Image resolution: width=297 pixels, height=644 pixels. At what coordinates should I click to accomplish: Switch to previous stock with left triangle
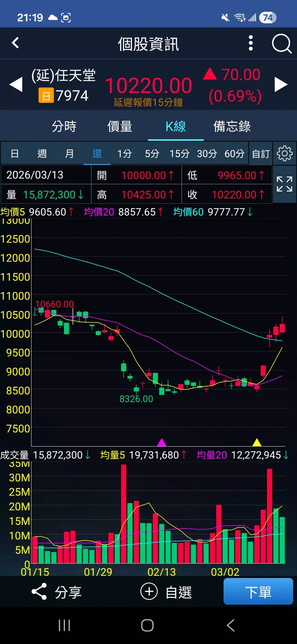16,84
